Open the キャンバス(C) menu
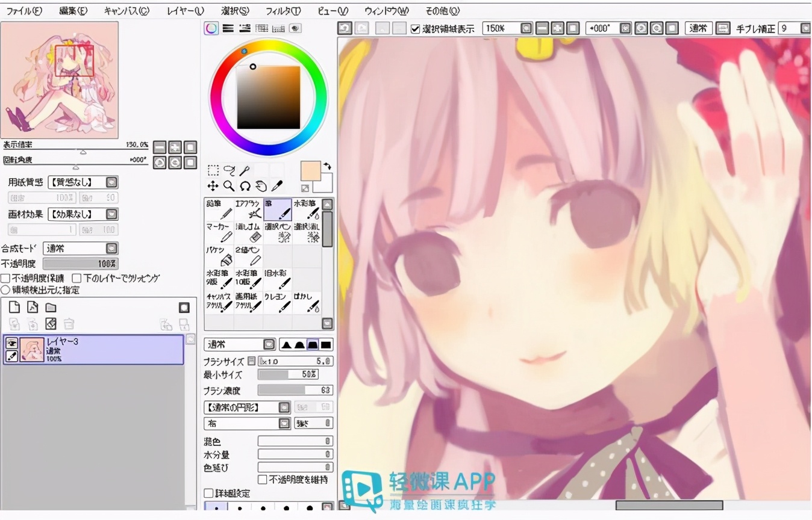The width and height of the screenshot is (812, 520). coord(126,11)
